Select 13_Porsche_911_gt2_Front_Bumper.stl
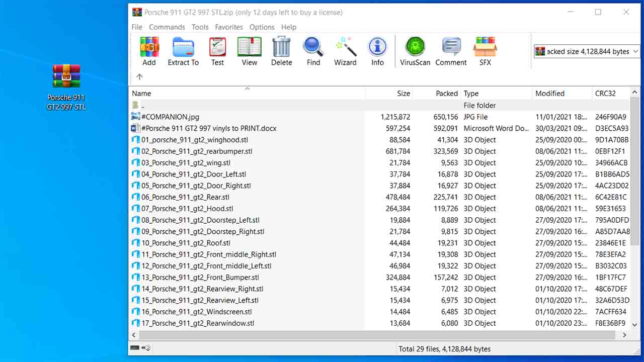 tap(200, 279)
